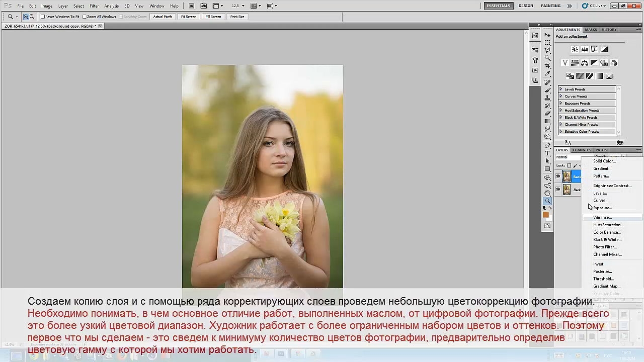Expand Exposure Presets
Screen dimensions: 644x362
click(560, 103)
